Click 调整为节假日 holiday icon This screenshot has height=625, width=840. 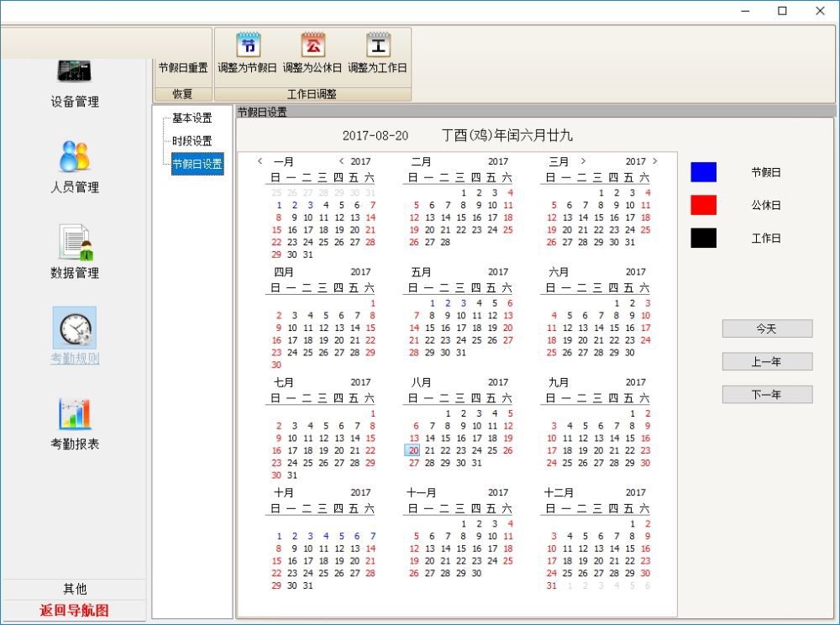pos(248,45)
